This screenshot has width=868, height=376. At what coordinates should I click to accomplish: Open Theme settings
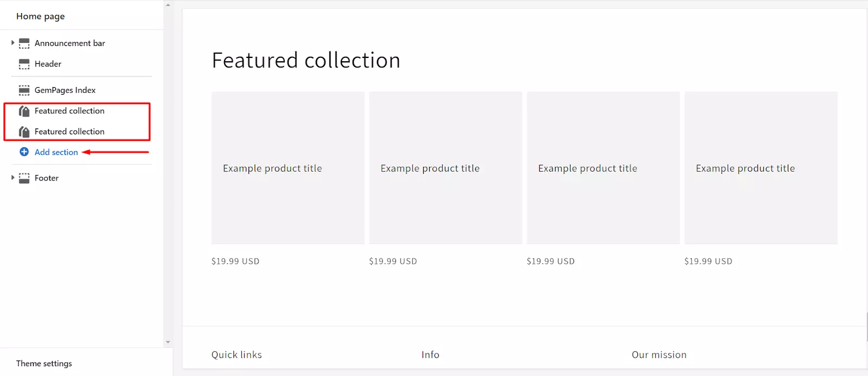click(44, 364)
